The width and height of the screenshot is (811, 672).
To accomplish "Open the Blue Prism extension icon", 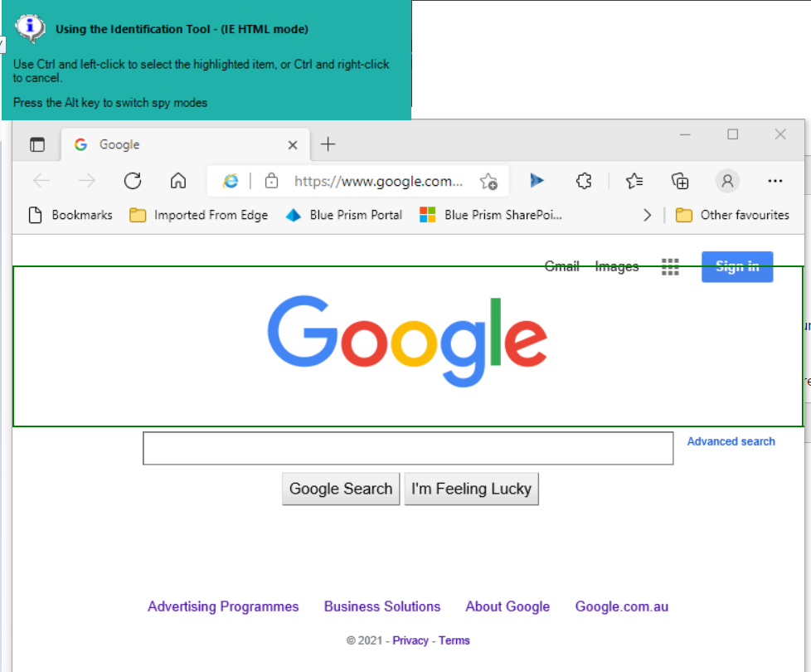I will (537, 181).
